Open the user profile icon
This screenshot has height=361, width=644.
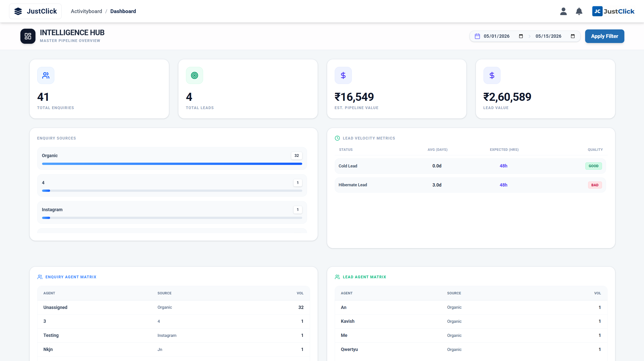click(x=563, y=11)
